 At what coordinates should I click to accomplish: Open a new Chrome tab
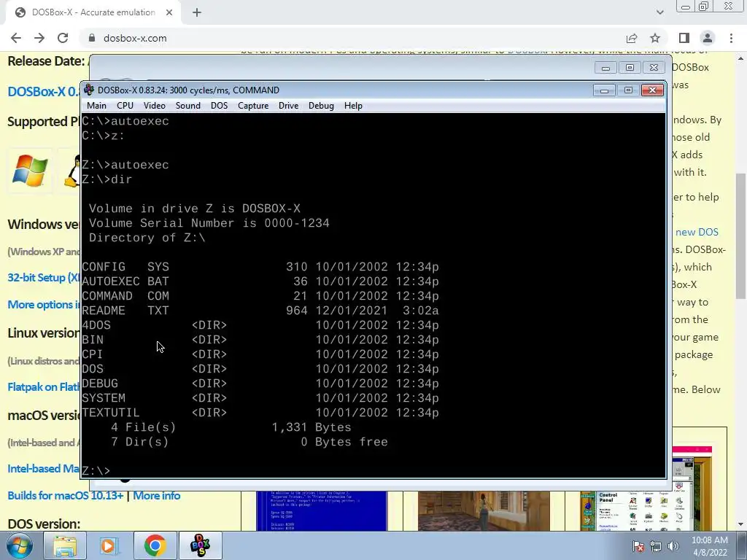(197, 13)
